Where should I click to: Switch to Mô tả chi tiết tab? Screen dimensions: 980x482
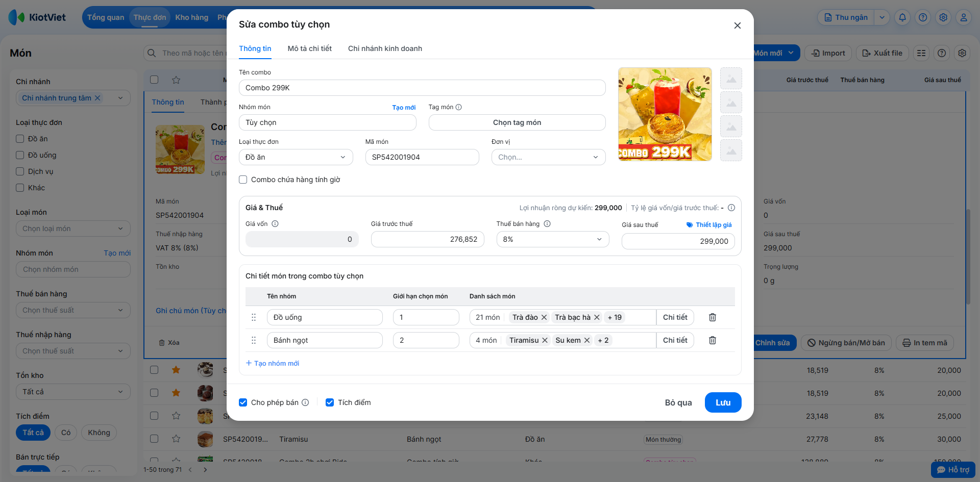[x=310, y=48]
